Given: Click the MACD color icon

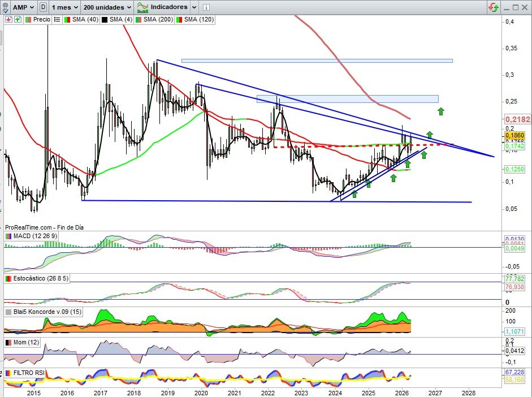Looking at the screenshot, I should [x=8, y=236].
